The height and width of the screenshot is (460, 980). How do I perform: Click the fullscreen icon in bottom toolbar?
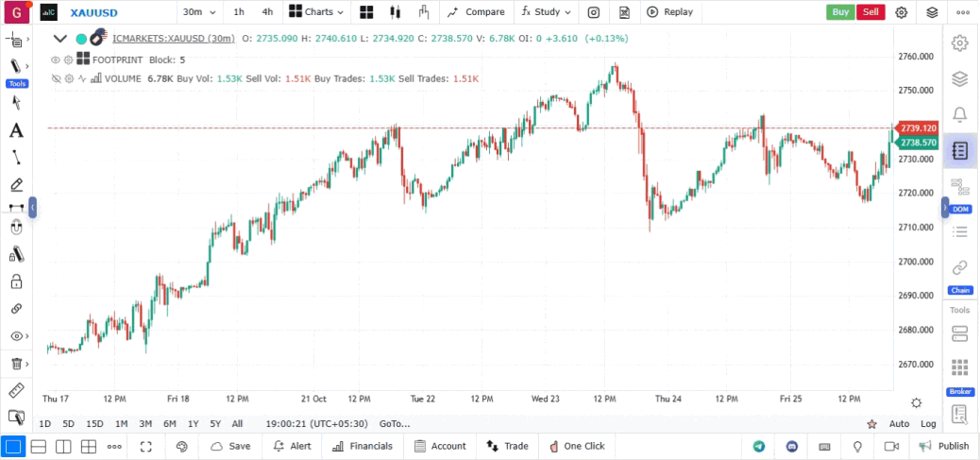click(146, 446)
